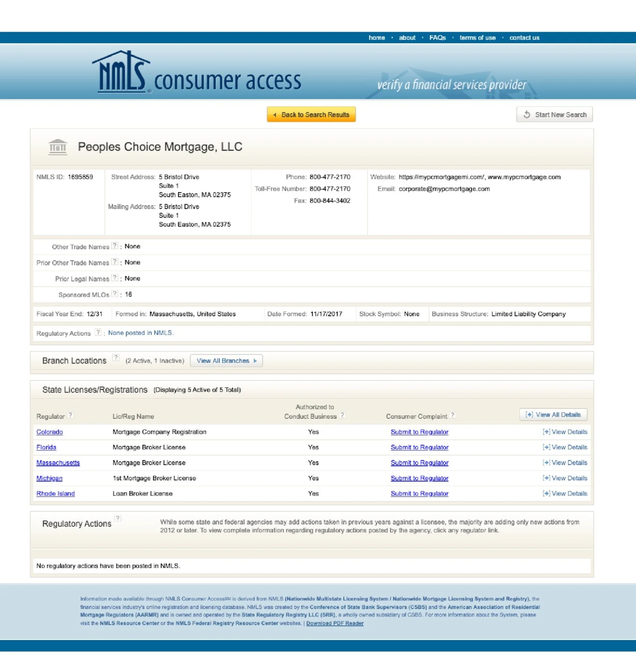Click email corporate@mypcmortgage.com
This screenshot has width=636, height=672.
point(444,189)
